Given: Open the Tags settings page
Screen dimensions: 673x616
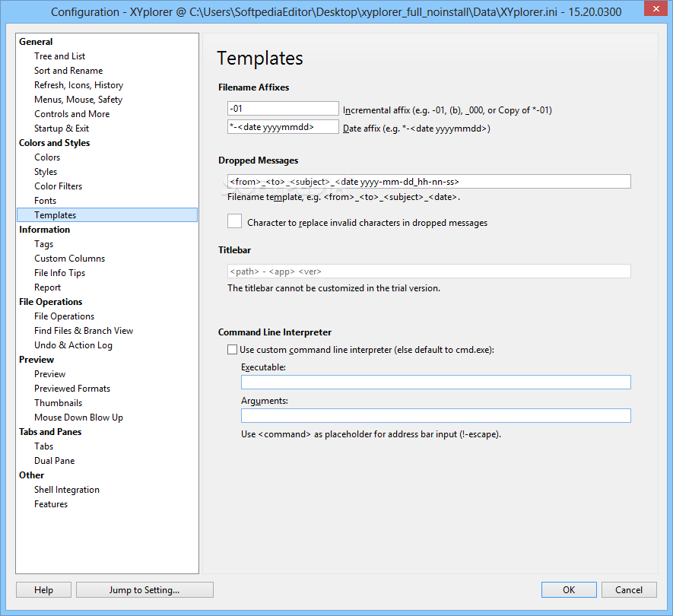Looking at the screenshot, I should tap(44, 244).
